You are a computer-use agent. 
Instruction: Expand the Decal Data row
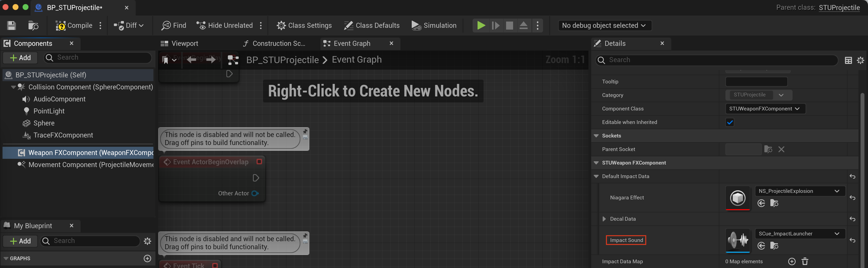click(x=604, y=219)
